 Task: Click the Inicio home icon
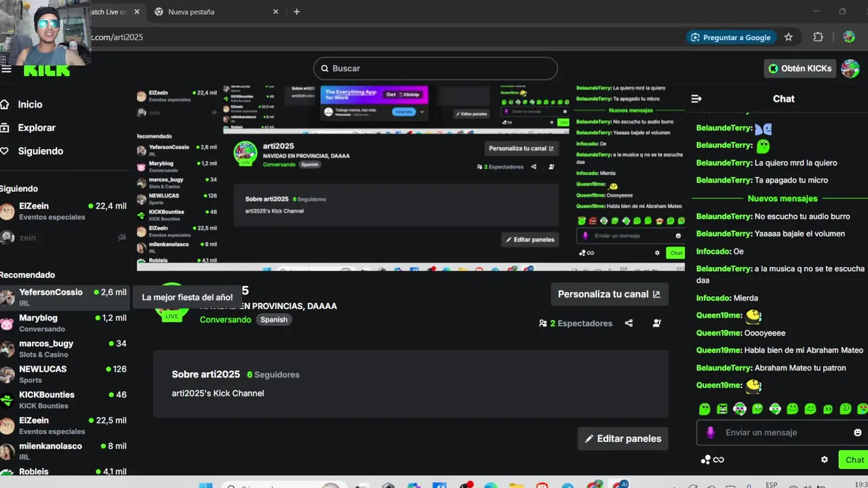pyautogui.click(x=5, y=104)
